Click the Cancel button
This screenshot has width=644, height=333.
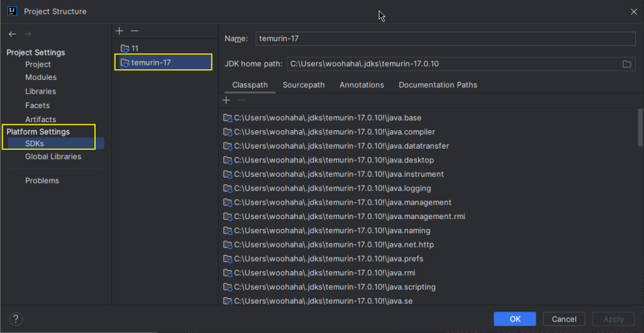point(564,319)
